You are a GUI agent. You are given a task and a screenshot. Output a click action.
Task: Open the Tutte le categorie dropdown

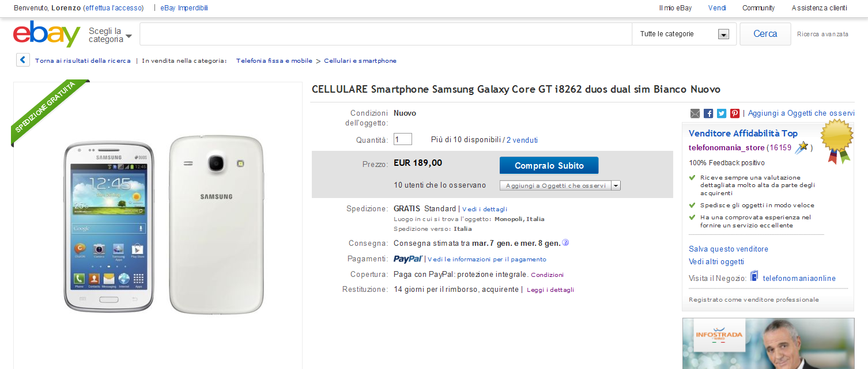point(684,34)
